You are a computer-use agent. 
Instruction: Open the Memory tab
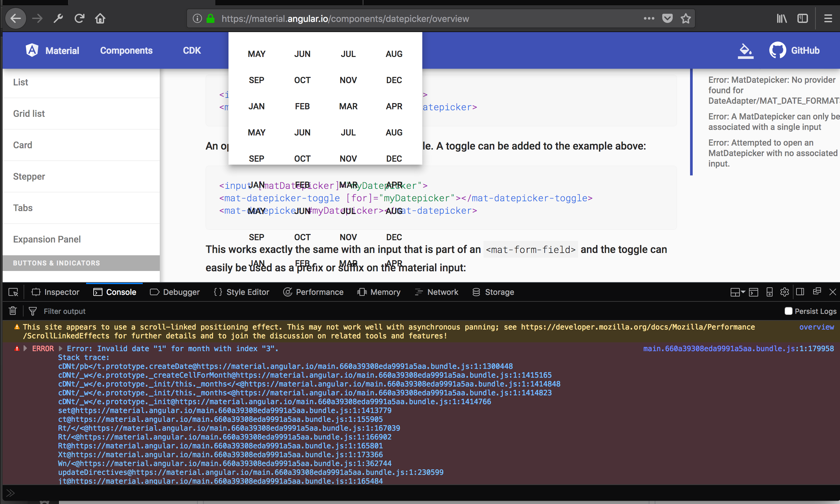[x=379, y=292]
